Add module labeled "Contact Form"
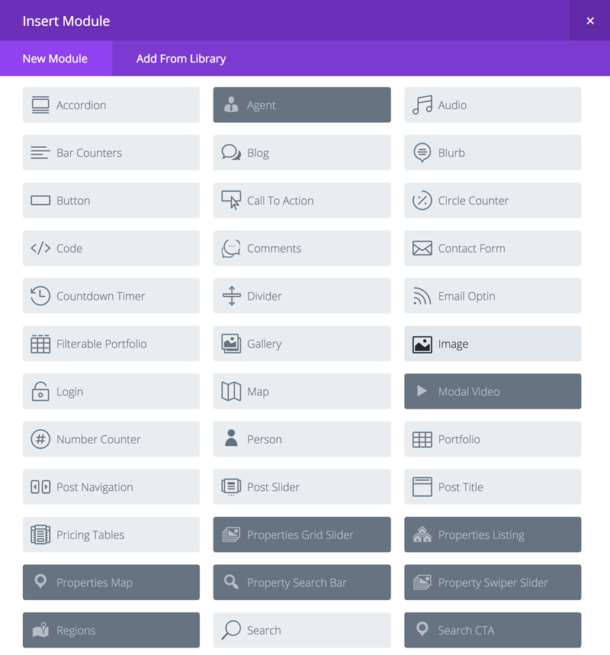The height and width of the screenshot is (655, 610). (493, 248)
